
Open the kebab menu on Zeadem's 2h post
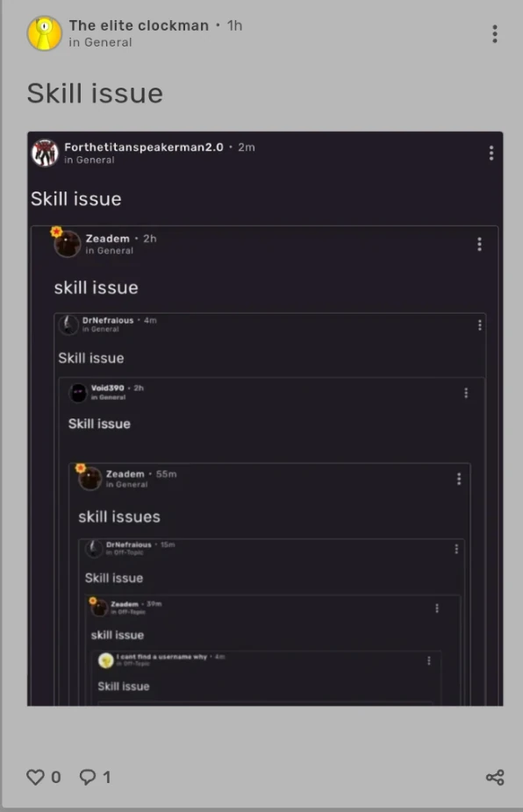click(479, 245)
